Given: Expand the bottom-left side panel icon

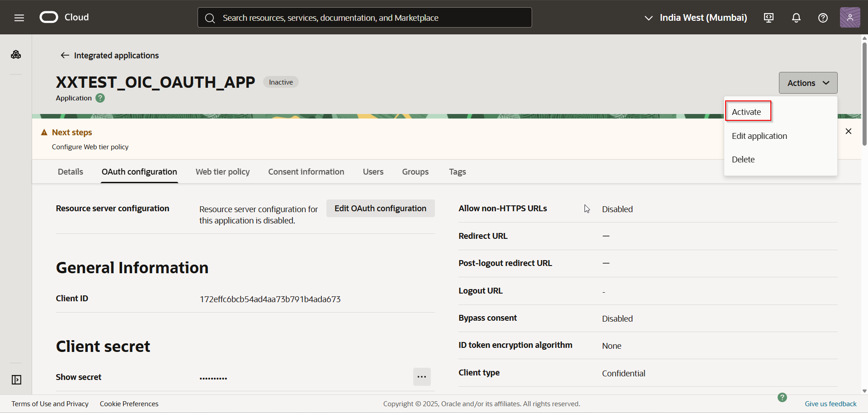Looking at the screenshot, I should click(x=16, y=380).
